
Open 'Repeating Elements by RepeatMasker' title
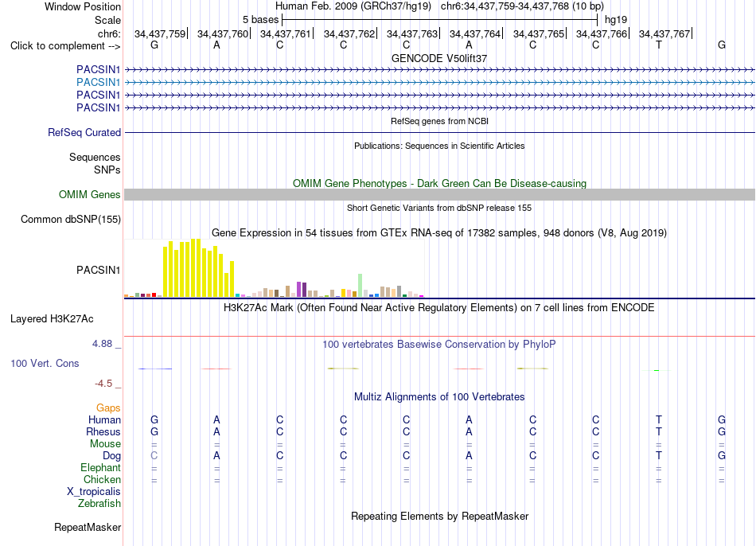439,516
